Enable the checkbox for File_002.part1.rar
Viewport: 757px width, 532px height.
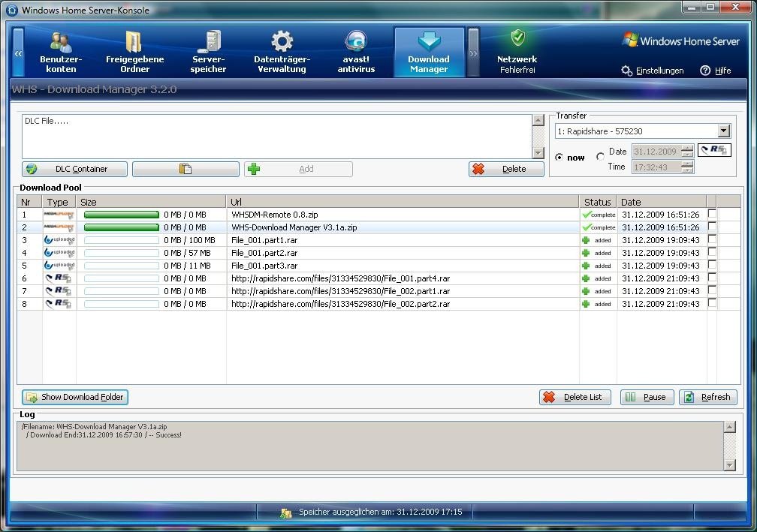pos(712,290)
